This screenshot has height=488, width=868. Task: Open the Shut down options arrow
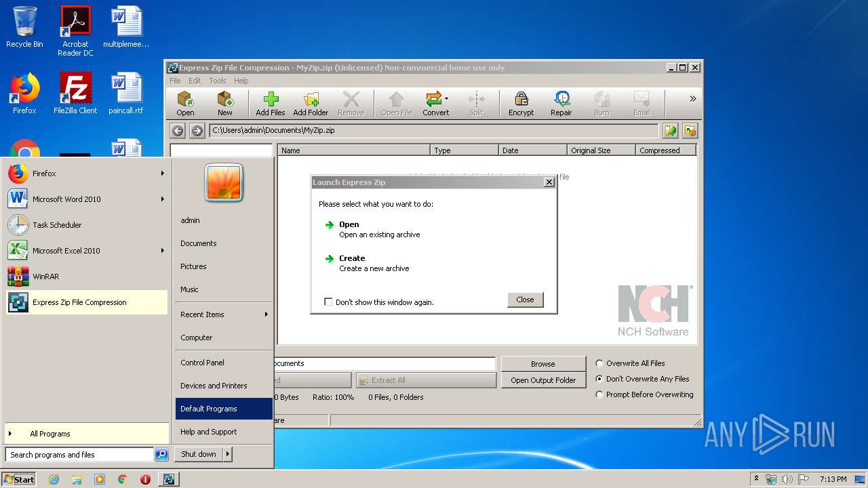point(228,454)
